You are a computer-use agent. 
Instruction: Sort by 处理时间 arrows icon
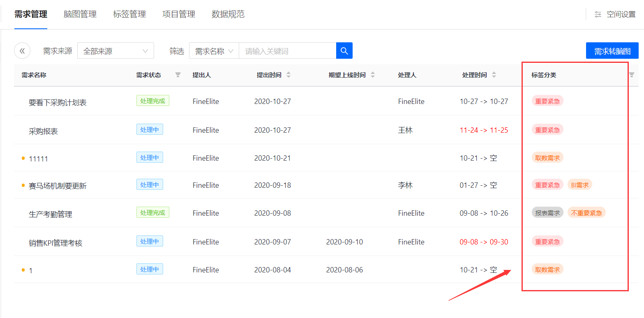click(494, 75)
